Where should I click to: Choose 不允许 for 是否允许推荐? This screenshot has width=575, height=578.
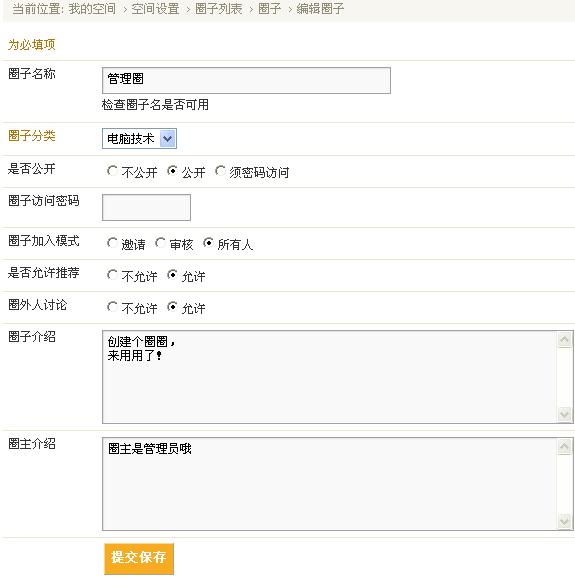tap(112, 275)
